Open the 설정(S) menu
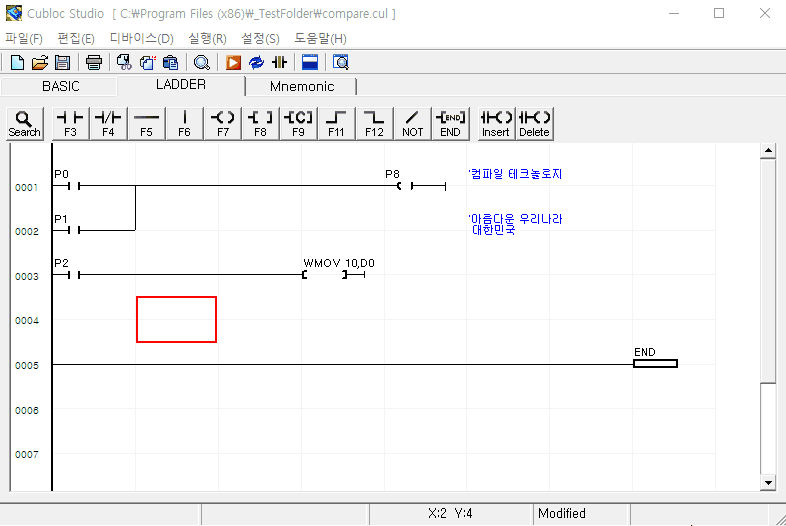786x526 pixels. coord(260,38)
